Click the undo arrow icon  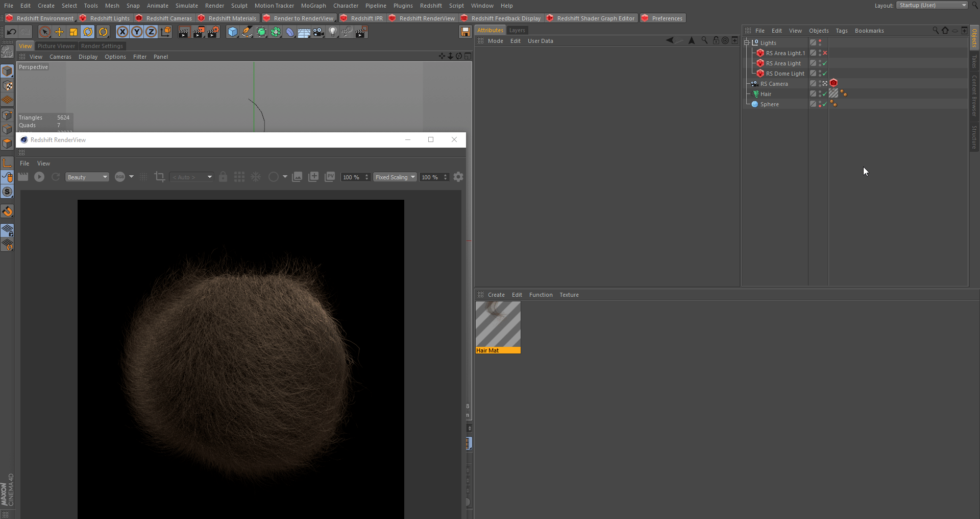[11, 32]
